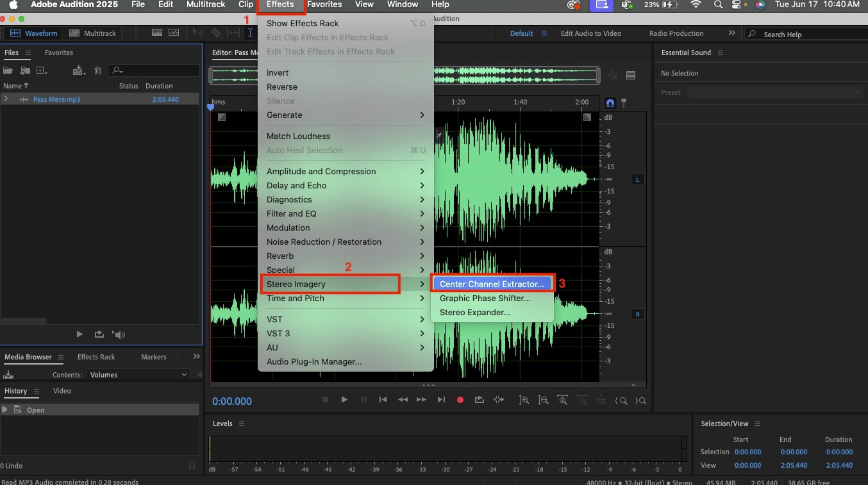This screenshot has height=485, width=868.
Task: Switch to Multitrack view
Action: click(x=92, y=33)
